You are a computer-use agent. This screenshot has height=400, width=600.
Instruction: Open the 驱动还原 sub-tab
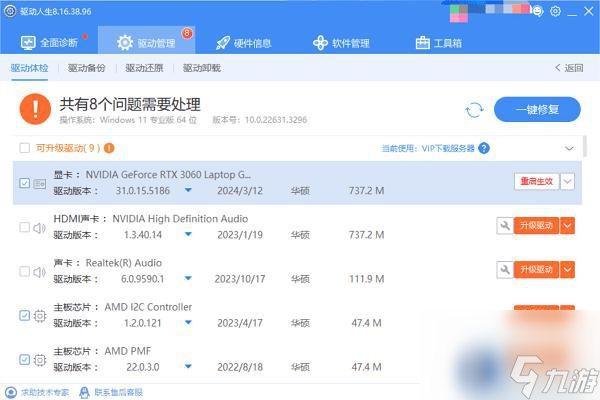(144, 68)
